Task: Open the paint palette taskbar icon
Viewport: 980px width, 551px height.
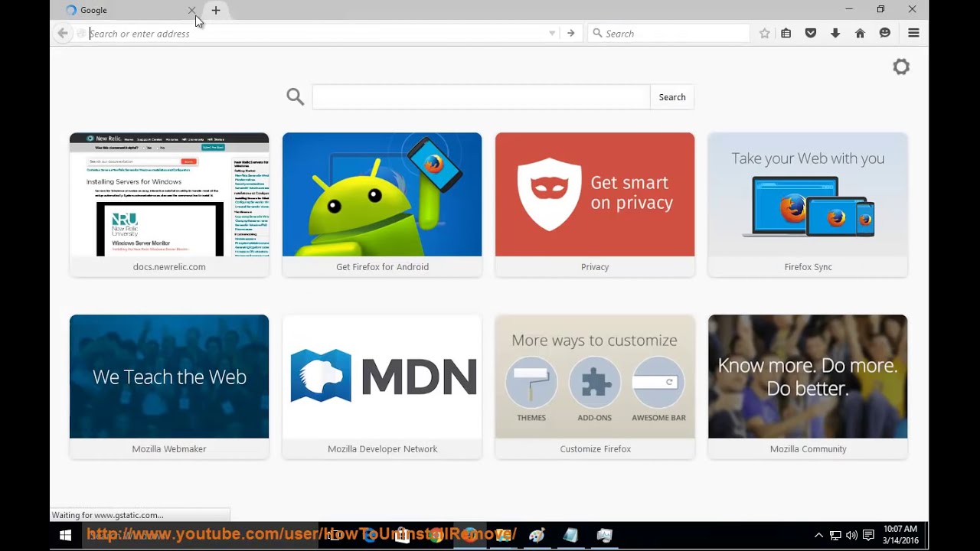Action: tap(537, 535)
